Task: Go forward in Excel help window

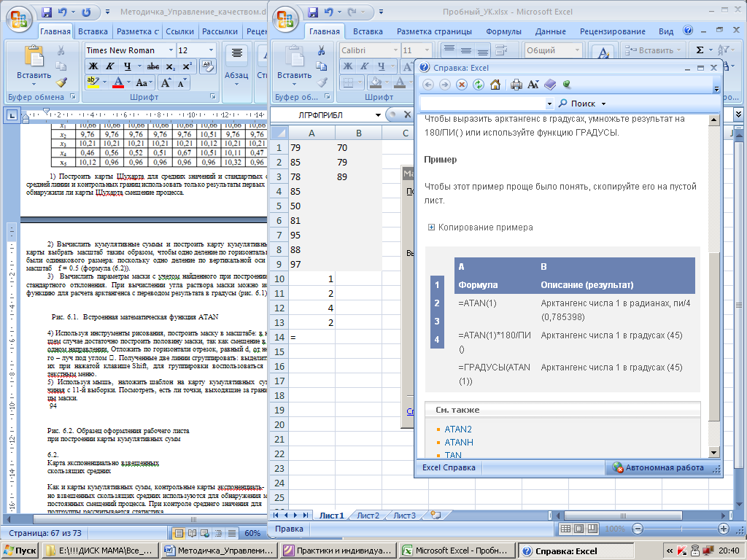Action: (444, 85)
